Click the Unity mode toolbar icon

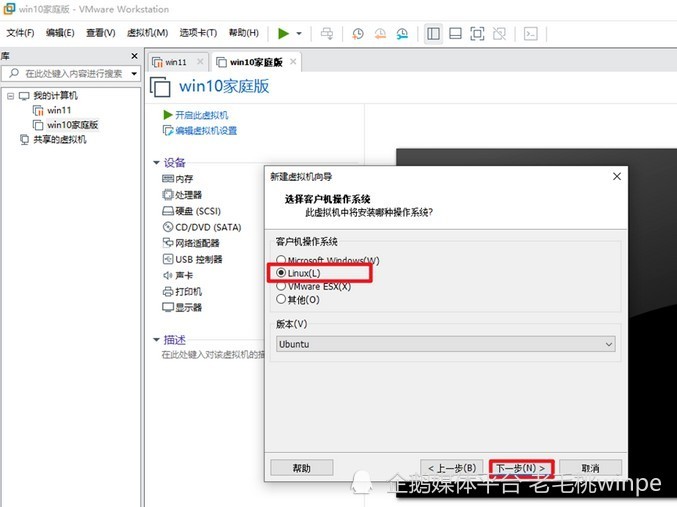[x=499, y=34]
